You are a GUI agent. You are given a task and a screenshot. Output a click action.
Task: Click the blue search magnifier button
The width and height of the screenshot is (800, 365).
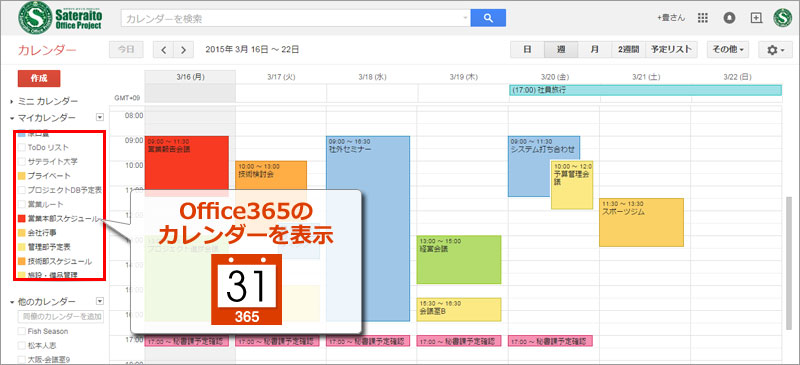488,18
